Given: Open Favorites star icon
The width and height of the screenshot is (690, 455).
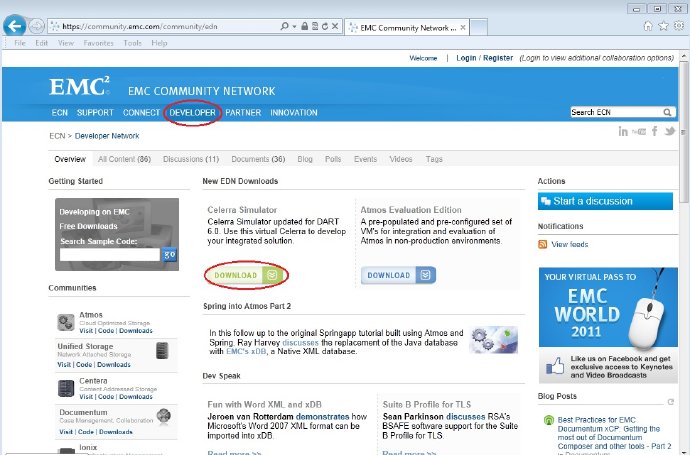Looking at the screenshot, I should point(663,26).
